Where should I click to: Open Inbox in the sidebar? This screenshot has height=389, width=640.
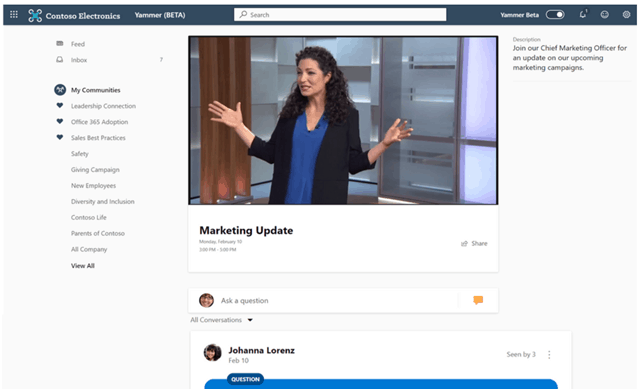click(x=79, y=60)
